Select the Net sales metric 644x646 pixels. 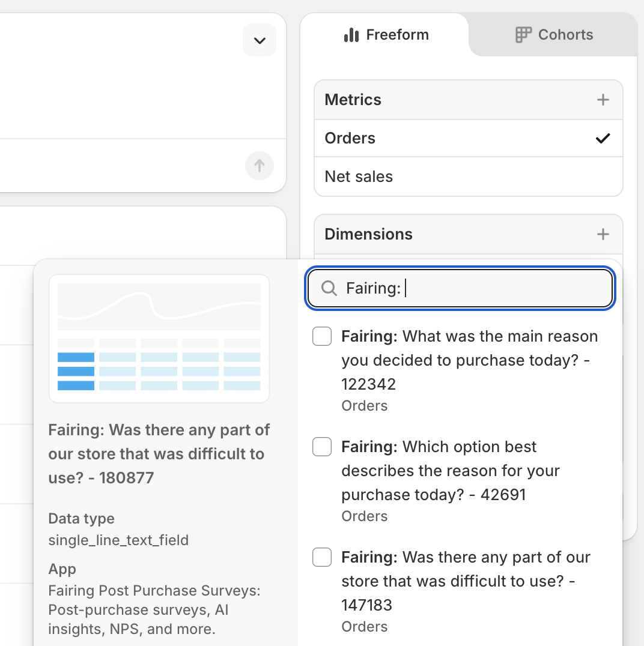click(469, 177)
